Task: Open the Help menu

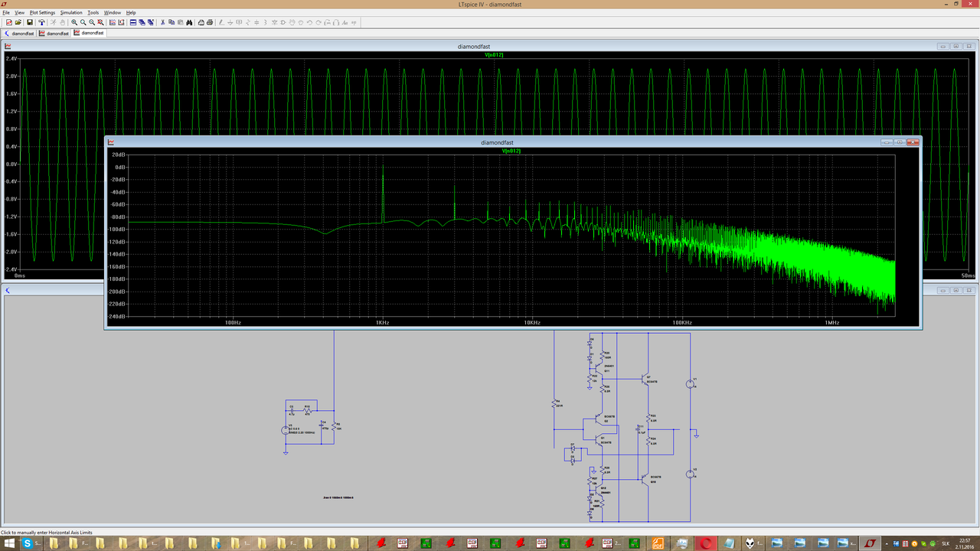Action: point(131,13)
